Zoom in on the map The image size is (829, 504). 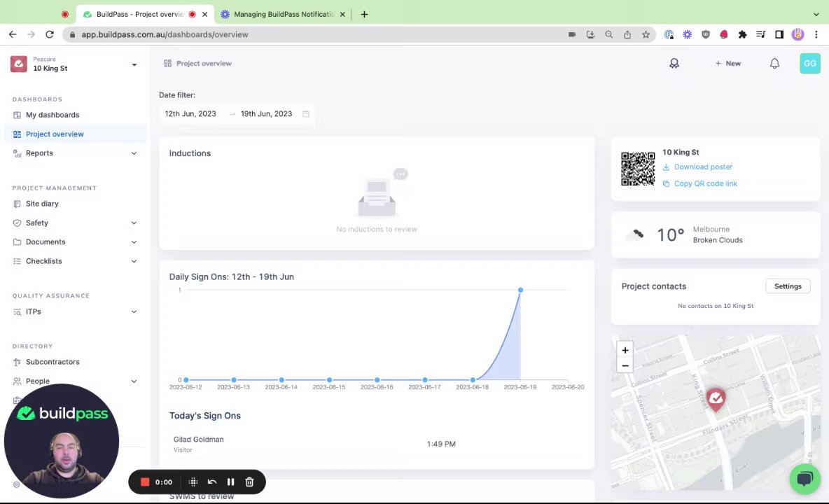(x=625, y=350)
